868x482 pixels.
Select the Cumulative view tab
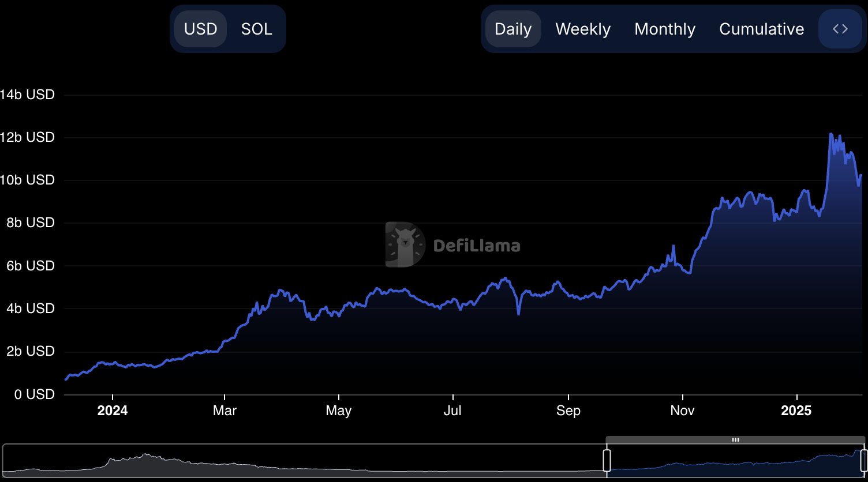[761, 29]
